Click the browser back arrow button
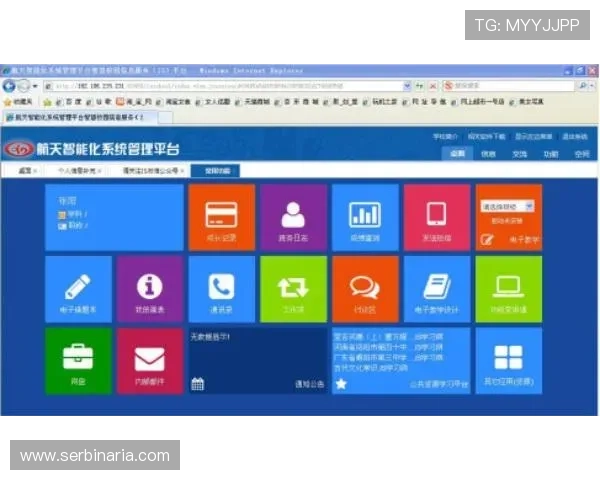 (9, 86)
